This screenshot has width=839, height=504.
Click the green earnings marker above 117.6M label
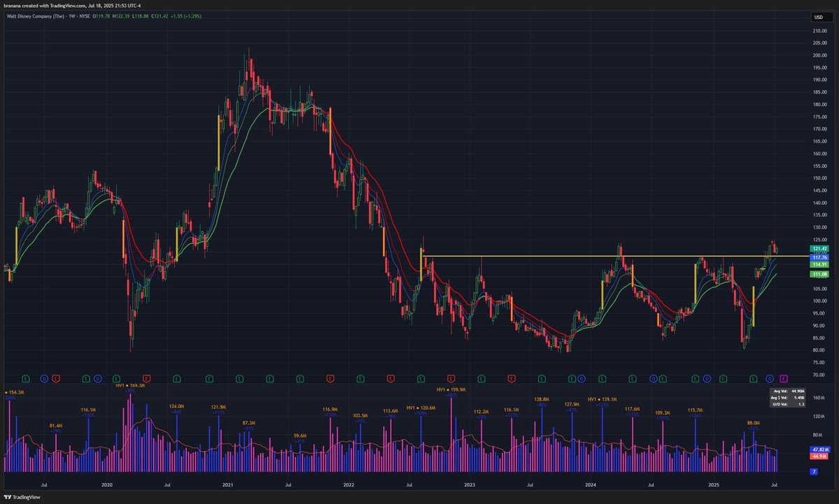(x=633, y=378)
